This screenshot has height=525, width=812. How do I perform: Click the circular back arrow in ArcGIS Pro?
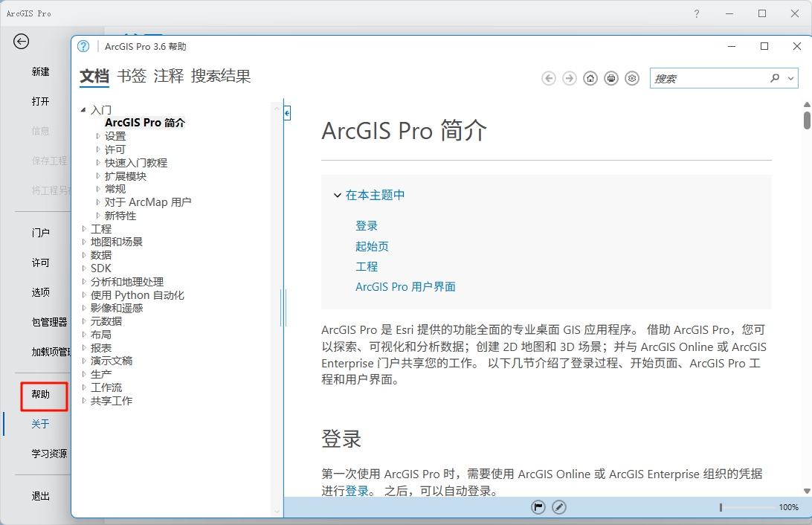pos(21,42)
